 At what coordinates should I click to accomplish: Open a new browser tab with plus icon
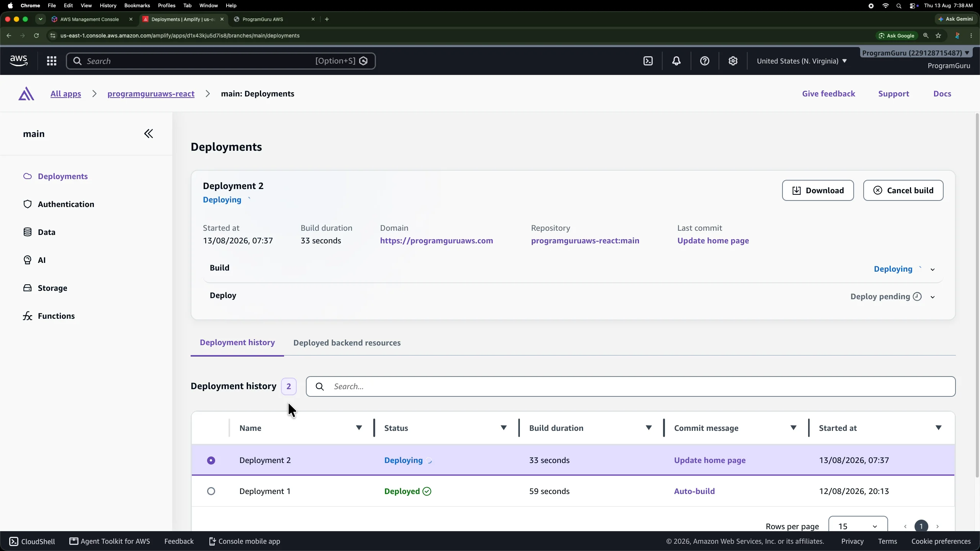coord(327,19)
